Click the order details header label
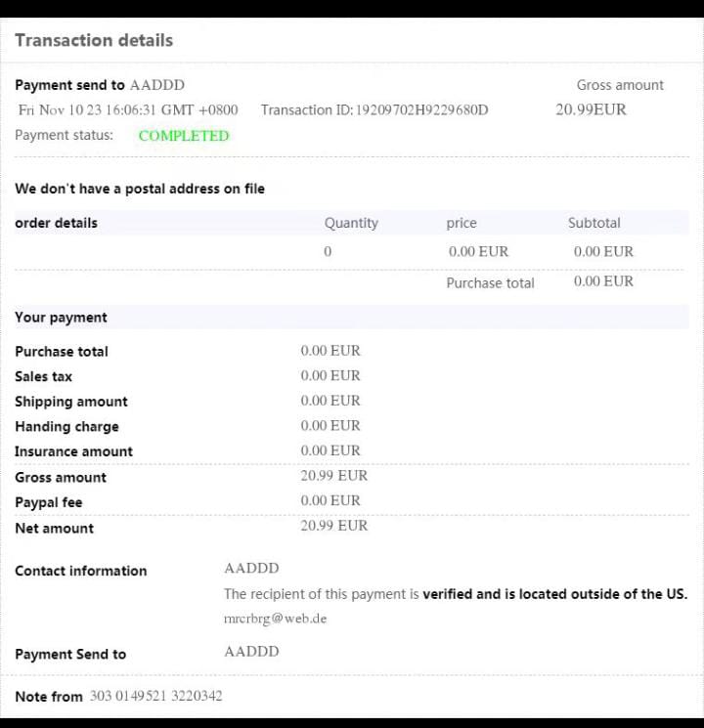The height and width of the screenshot is (728, 704). tap(57, 223)
